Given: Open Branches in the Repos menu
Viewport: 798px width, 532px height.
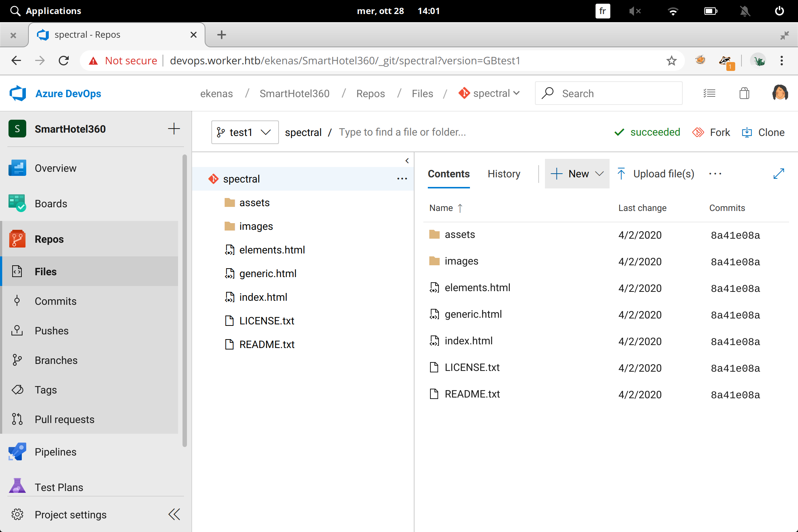Looking at the screenshot, I should 56,360.
